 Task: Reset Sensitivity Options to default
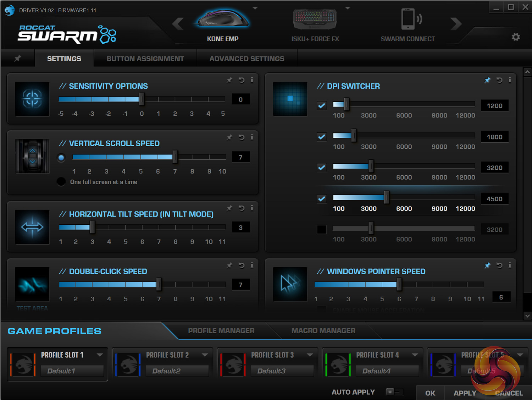(x=242, y=80)
